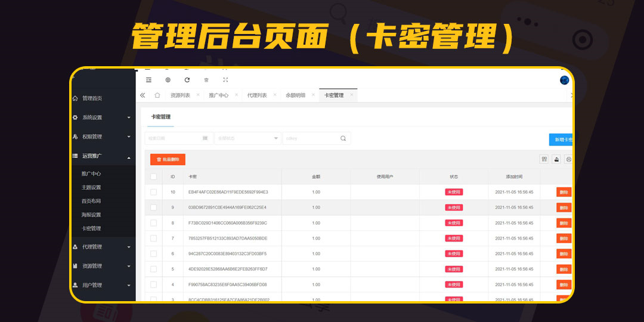
Task: Click the 检索日期 date input field
Action: pyautogui.click(x=178, y=138)
